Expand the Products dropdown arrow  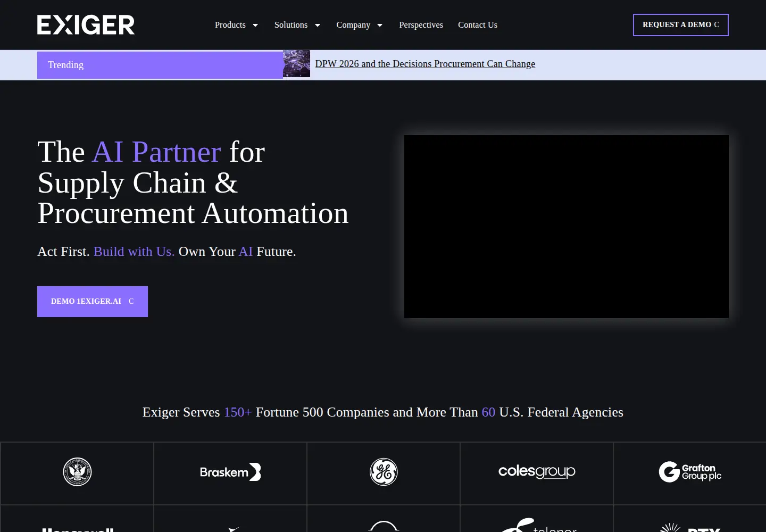(255, 25)
